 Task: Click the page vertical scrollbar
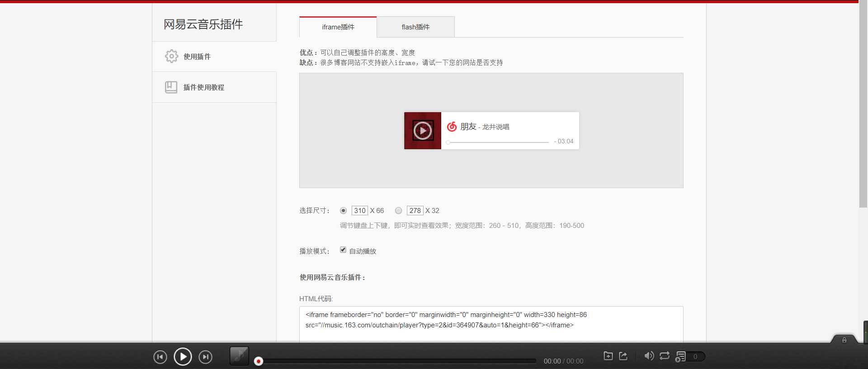(863, 105)
